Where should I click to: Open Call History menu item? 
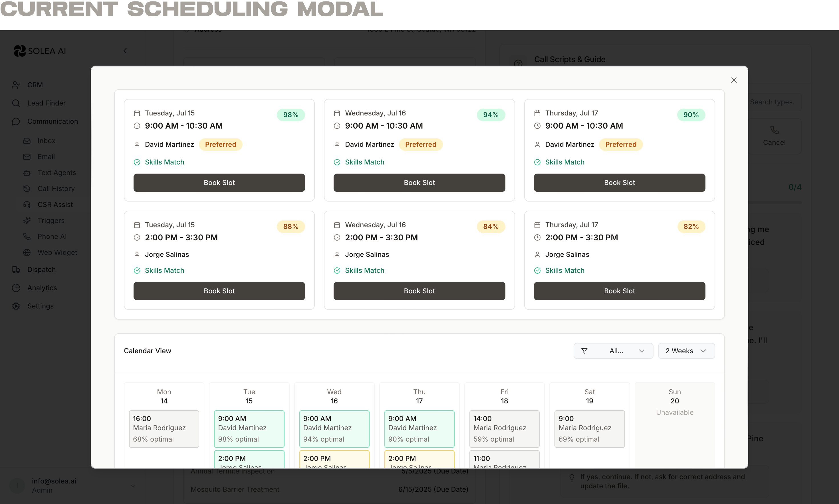56,189
